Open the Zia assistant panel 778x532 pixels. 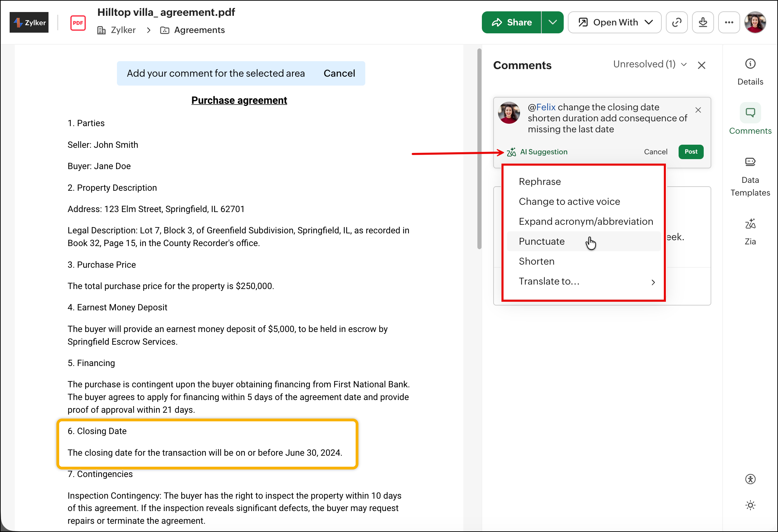click(x=750, y=231)
